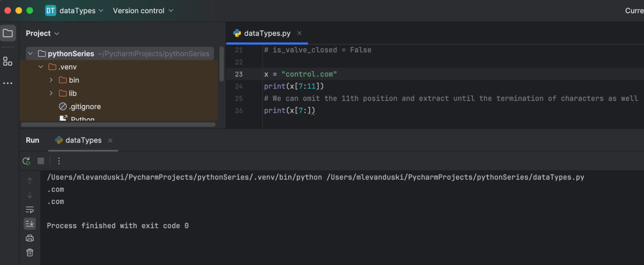
Task: Click the 'We can omit the 11th' comment
Action: click(451, 98)
